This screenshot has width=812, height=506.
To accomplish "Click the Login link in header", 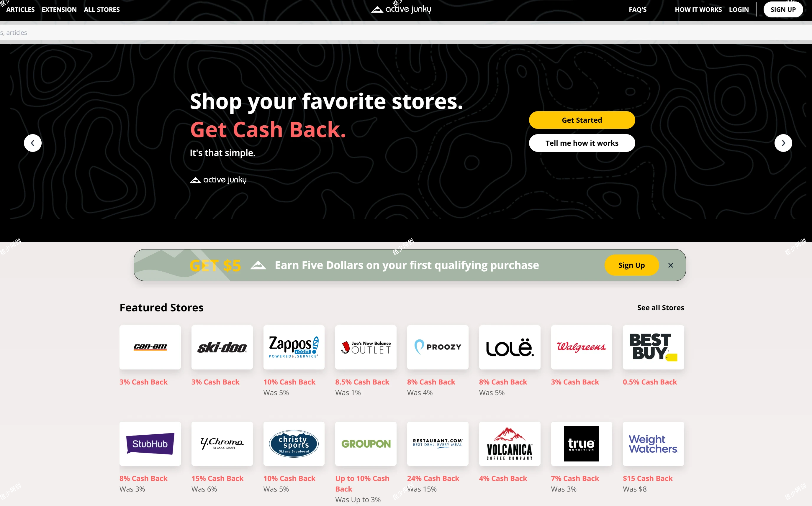I will click(x=739, y=9).
